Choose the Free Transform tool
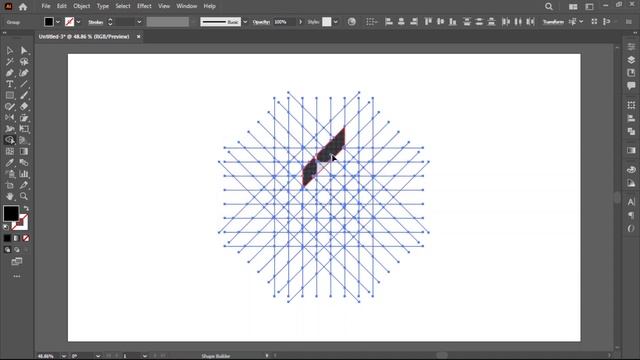Image resolution: width=640 pixels, height=360 pixels. [x=24, y=129]
